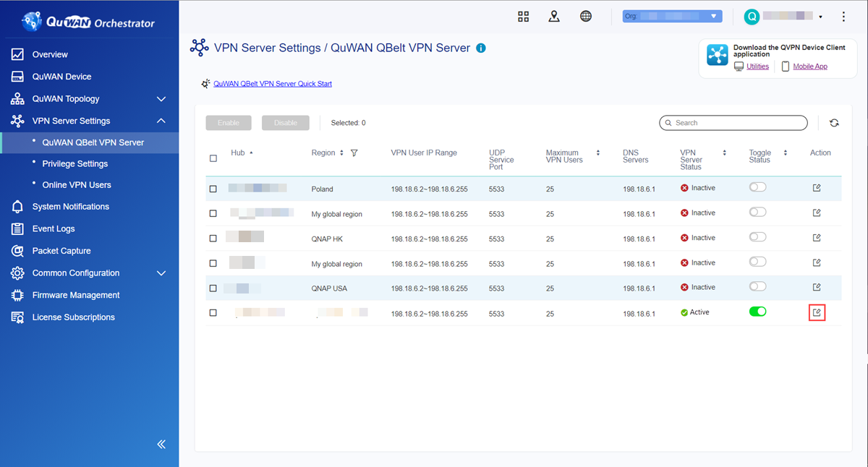Image resolution: width=868 pixels, height=467 pixels.
Task: Turn off the green Active server toggle
Action: [757, 312]
